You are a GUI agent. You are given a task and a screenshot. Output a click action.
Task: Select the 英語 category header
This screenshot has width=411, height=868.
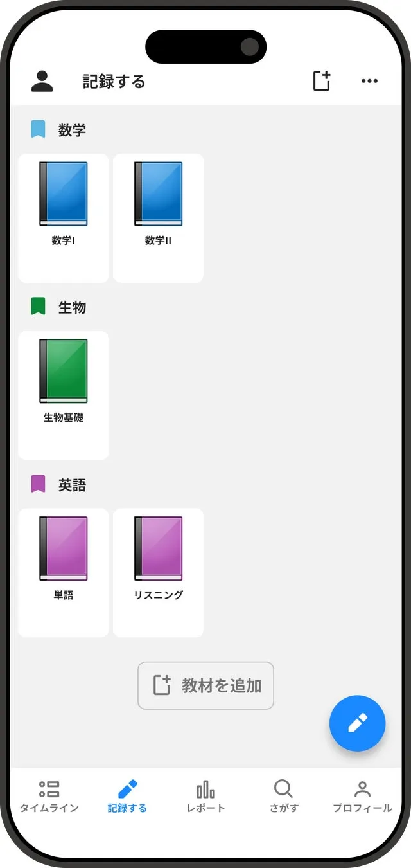71,484
